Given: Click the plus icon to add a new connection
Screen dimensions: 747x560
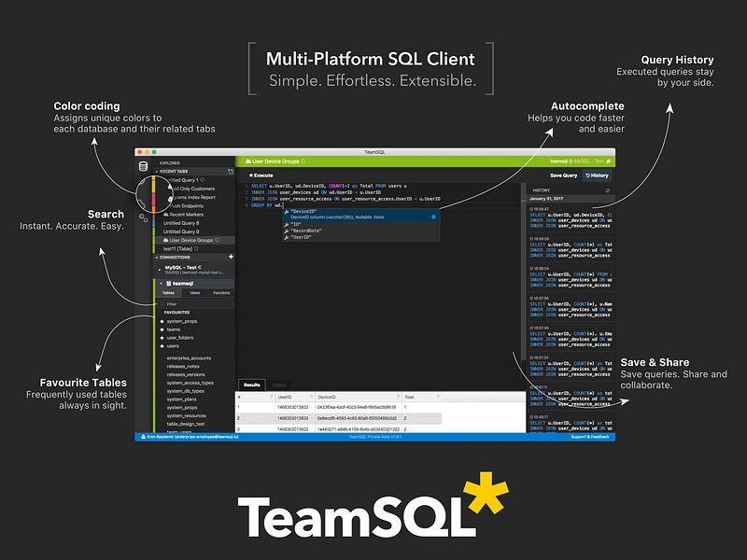Looking at the screenshot, I should tap(232, 256).
